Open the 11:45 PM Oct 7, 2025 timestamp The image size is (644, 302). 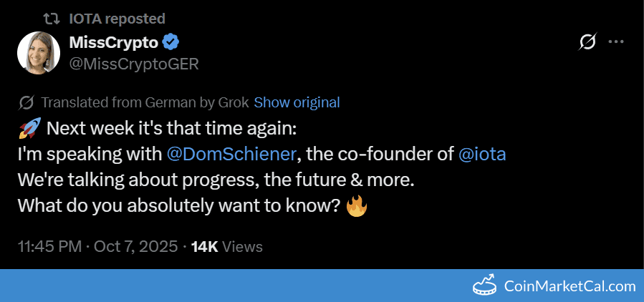click(97, 247)
